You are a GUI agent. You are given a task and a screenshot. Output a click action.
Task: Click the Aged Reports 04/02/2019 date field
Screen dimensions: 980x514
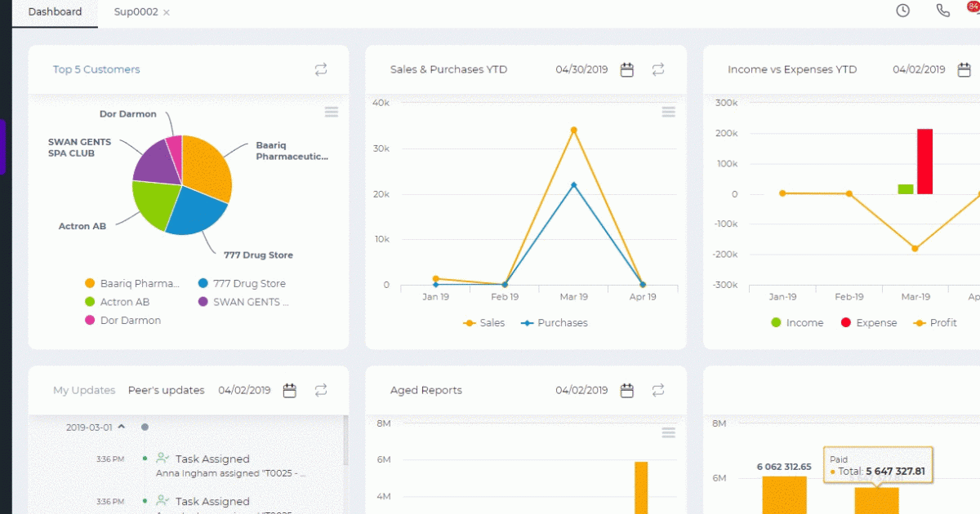[x=582, y=391]
